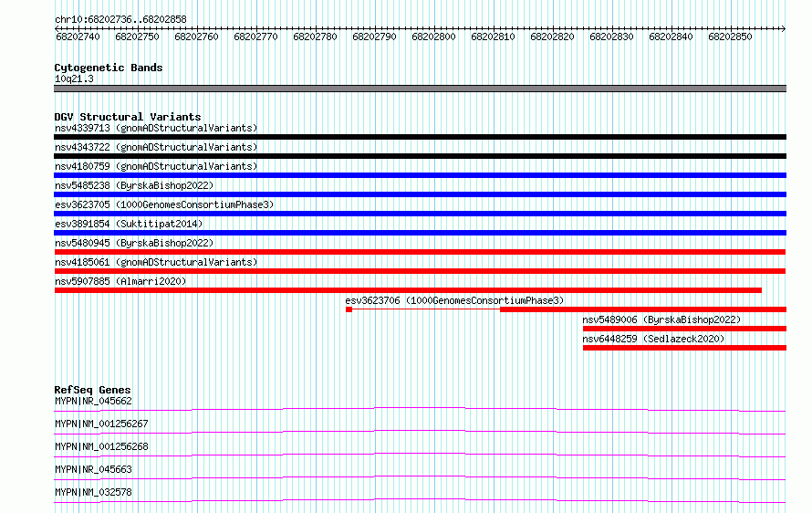
Task: Click the nsv4339713 variant label
Action: (x=156, y=128)
